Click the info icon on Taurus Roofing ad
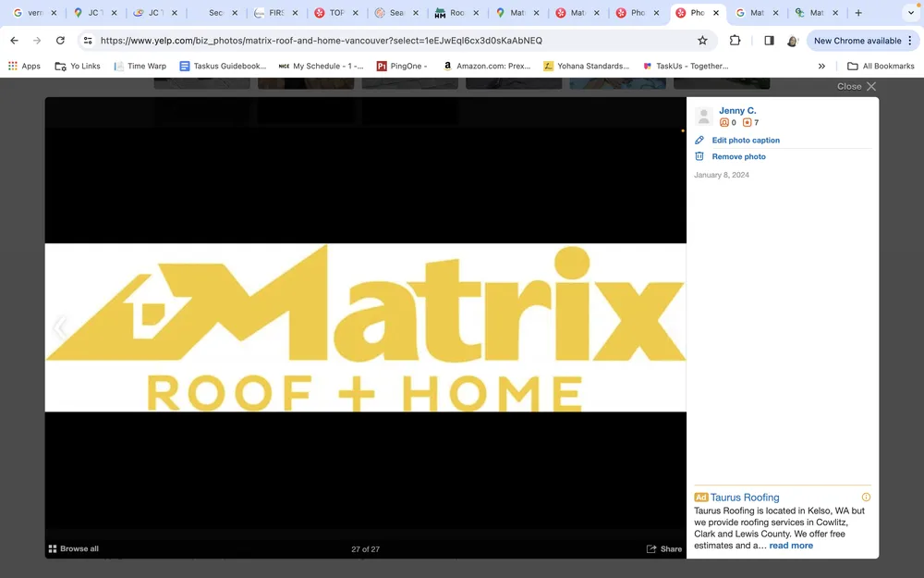 point(866,497)
